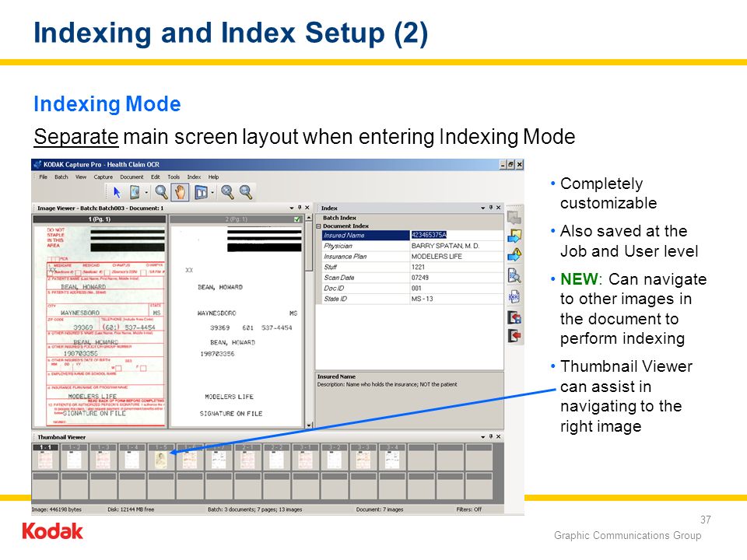Open the viewer panes dropdown arrow
747x560 pixels.
click(212, 193)
